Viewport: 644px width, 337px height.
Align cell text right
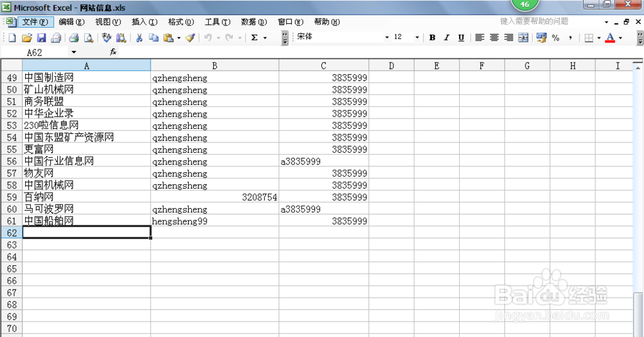coord(509,38)
